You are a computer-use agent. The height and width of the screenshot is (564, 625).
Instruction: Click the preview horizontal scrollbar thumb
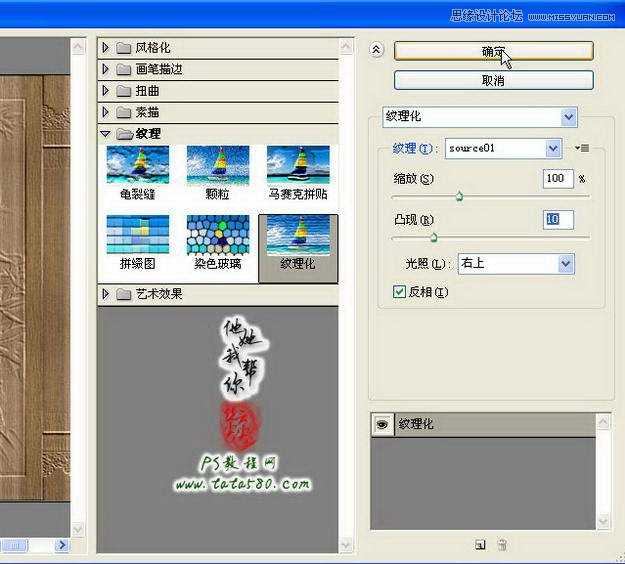click(14, 545)
